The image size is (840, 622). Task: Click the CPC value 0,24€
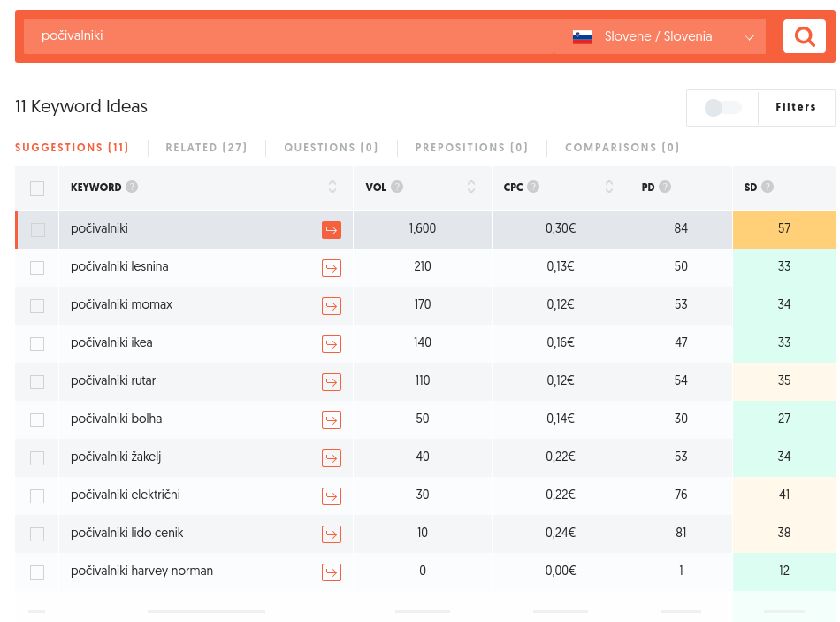point(561,533)
